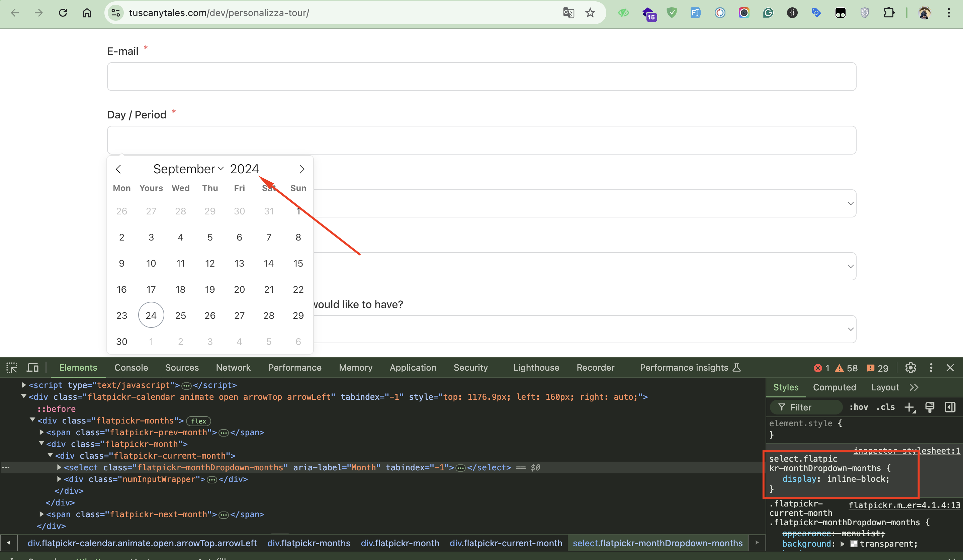This screenshot has width=963, height=560.
Task: Go to previous month in calendar
Action: point(118,169)
